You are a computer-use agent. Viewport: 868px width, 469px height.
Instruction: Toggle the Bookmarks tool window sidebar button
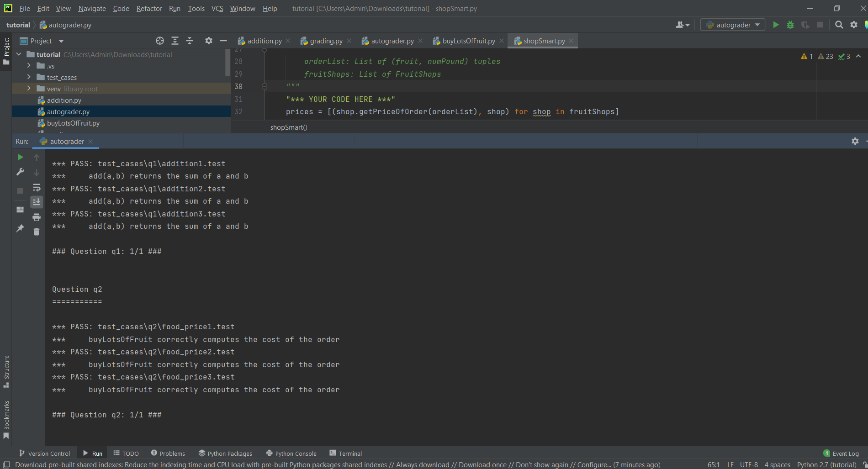point(6,420)
